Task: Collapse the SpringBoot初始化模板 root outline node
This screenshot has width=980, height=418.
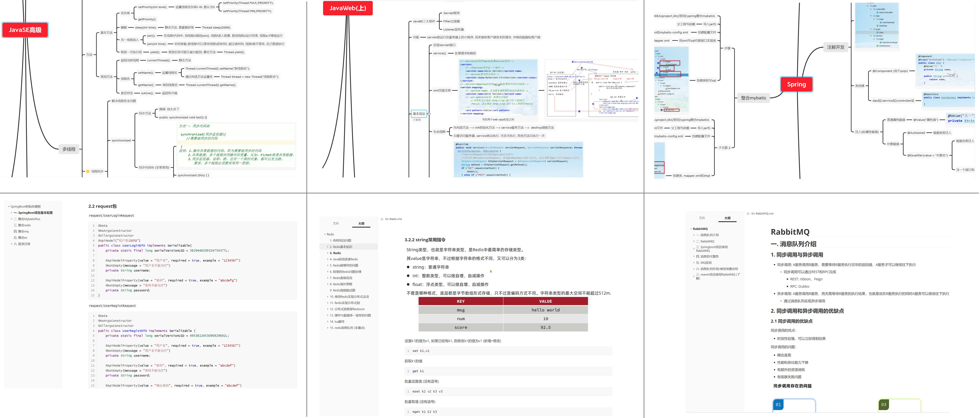Action: [x=9, y=207]
